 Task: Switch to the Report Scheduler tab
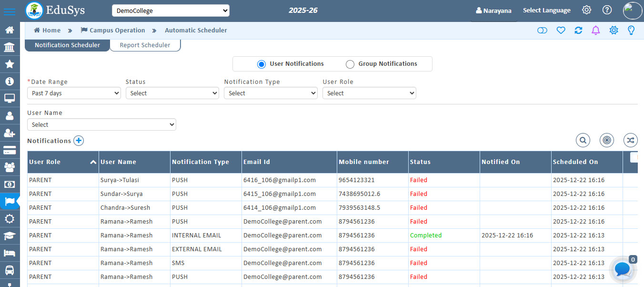click(x=145, y=45)
